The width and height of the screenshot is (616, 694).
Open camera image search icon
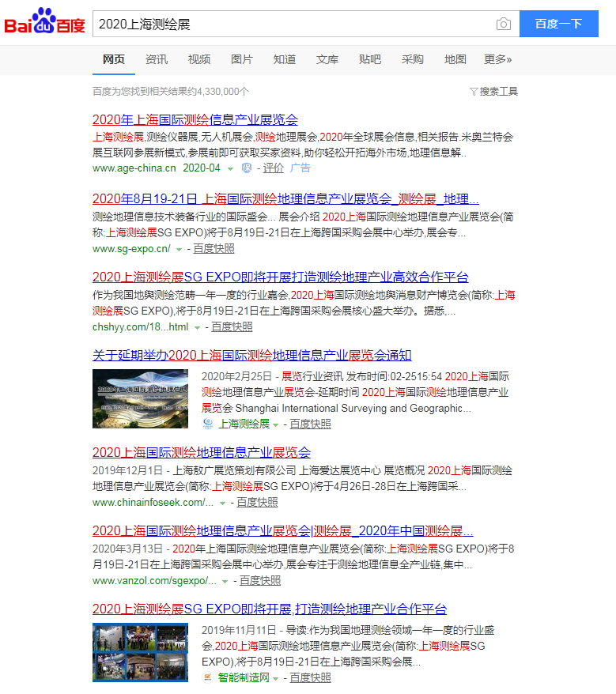click(x=504, y=24)
